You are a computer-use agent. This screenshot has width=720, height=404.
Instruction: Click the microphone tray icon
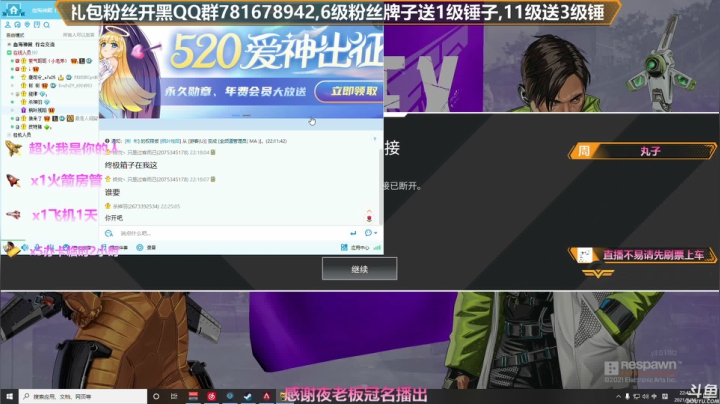(627, 396)
